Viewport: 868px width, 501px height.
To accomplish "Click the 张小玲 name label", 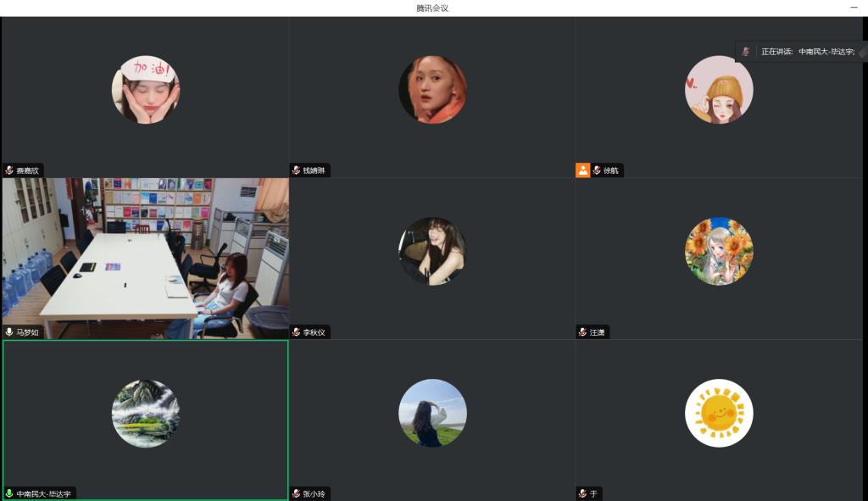I will 314,493.
